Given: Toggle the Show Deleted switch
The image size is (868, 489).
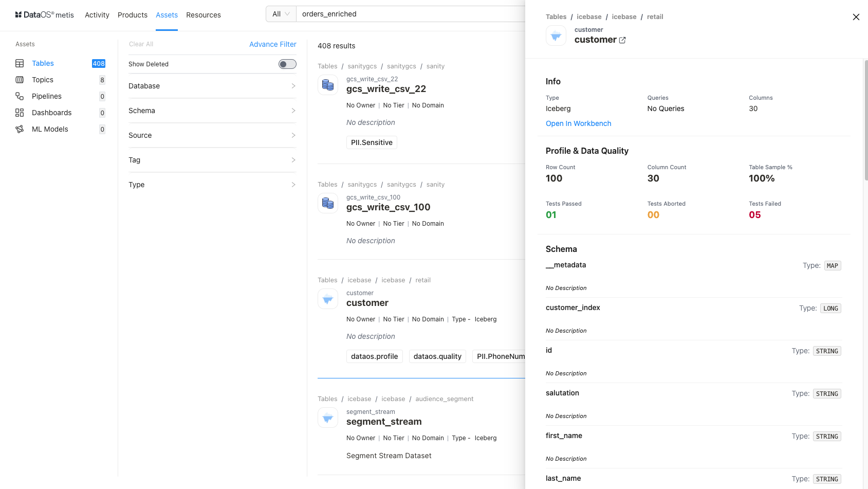Looking at the screenshot, I should pyautogui.click(x=287, y=64).
